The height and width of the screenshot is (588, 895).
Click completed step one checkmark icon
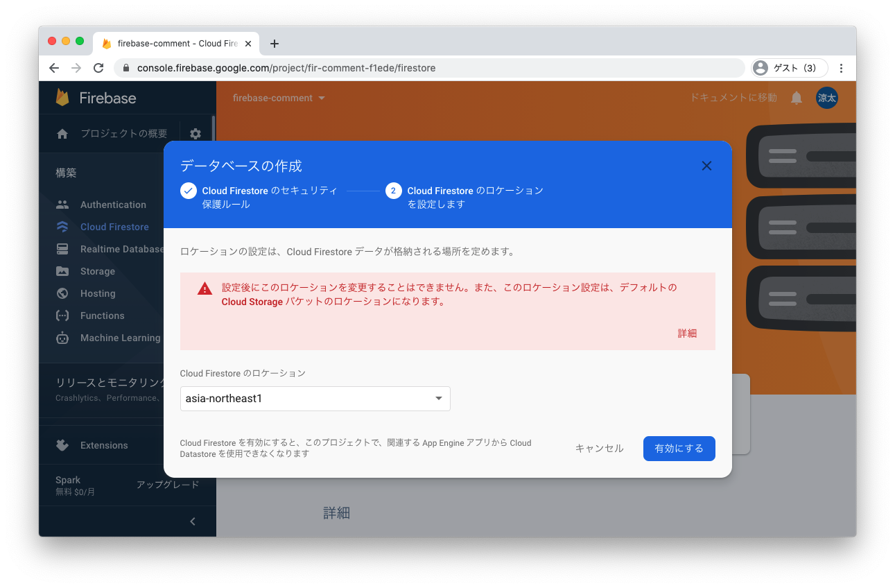click(x=189, y=191)
